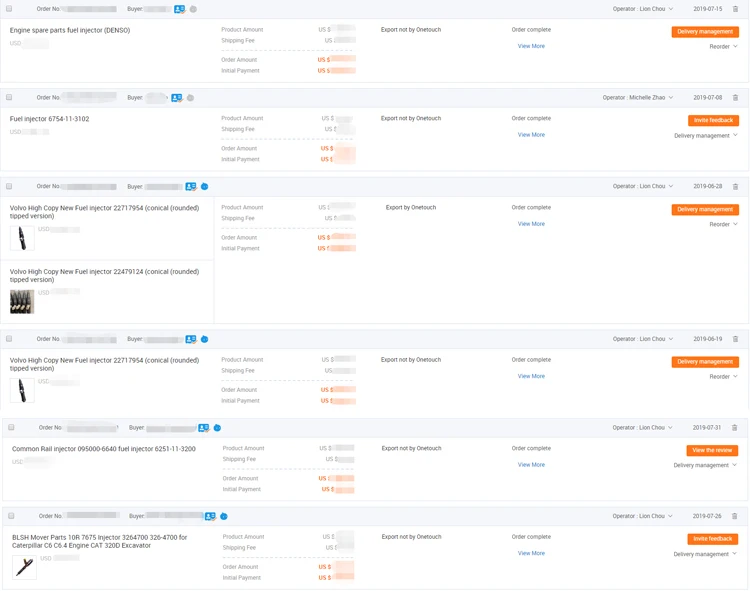Open View More on DENSO injector order

pos(531,46)
